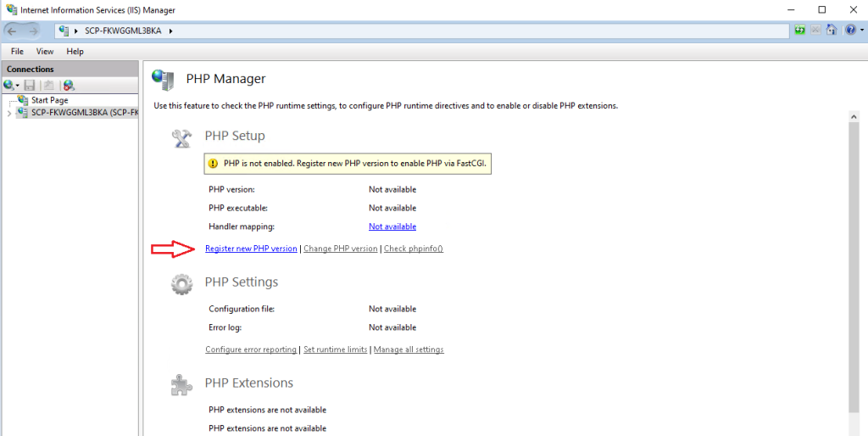868x436 pixels.
Task: Click the green Refresh page icon
Action: (800, 31)
